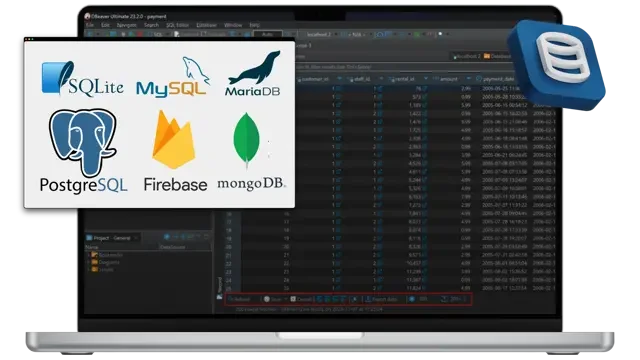Expand the Diagrams folder node

(88, 262)
